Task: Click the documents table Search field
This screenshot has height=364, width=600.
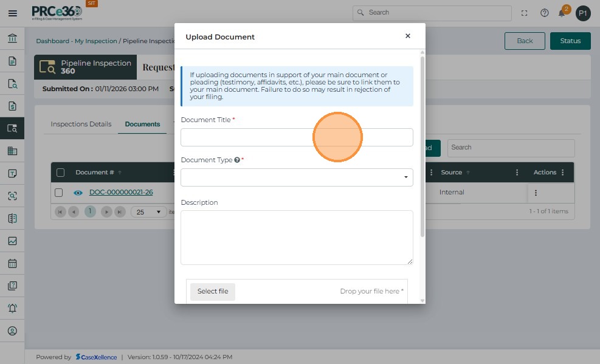Action: [511, 148]
